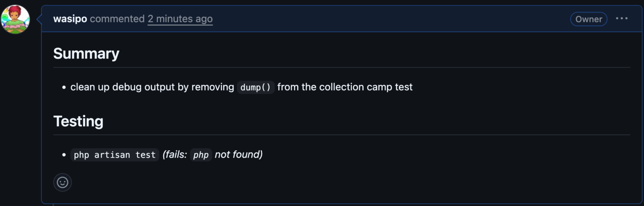Screen dimensions: 644x206
Task: Click the "2 minutes ago" timestamp link
Action: [x=180, y=19]
